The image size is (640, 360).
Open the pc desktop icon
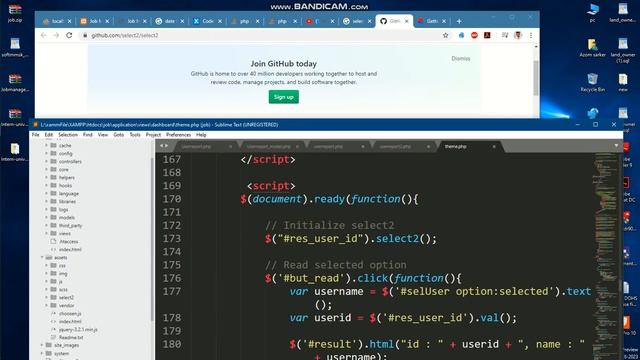pyautogui.click(x=593, y=13)
